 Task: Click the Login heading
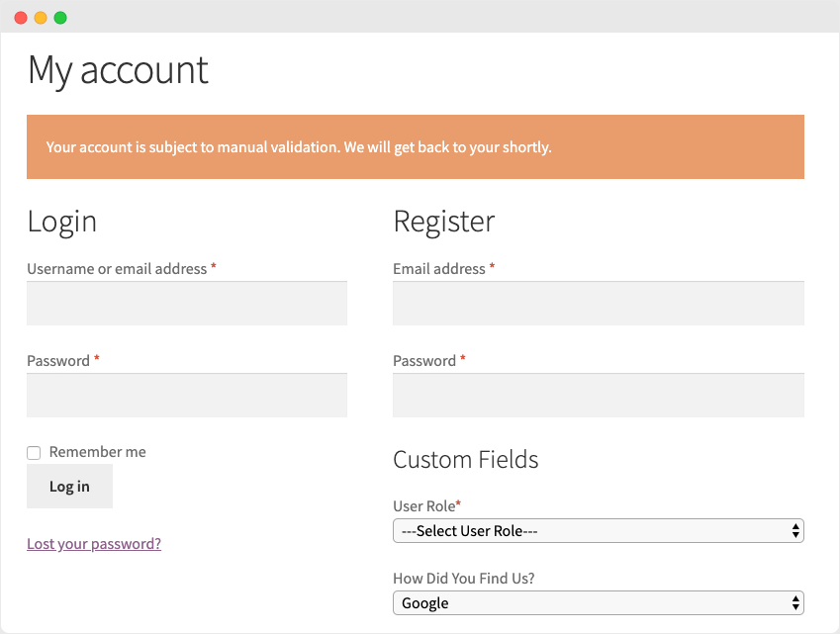(62, 222)
